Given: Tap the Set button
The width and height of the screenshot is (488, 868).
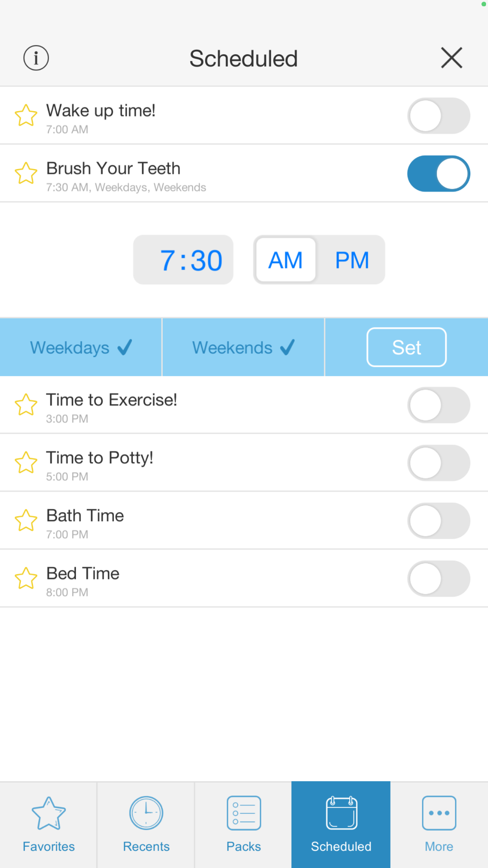Looking at the screenshot, I should [406, 347].
